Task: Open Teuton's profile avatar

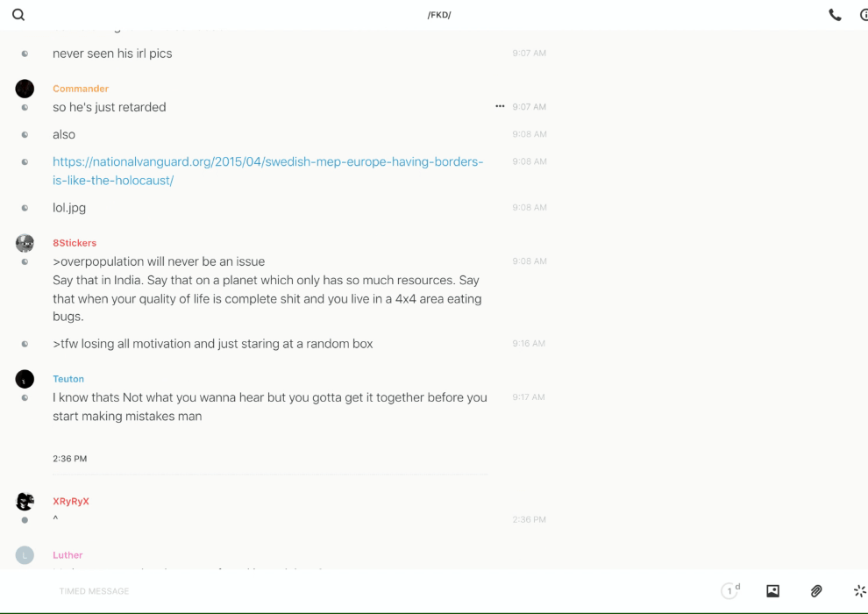Action: 25,379
